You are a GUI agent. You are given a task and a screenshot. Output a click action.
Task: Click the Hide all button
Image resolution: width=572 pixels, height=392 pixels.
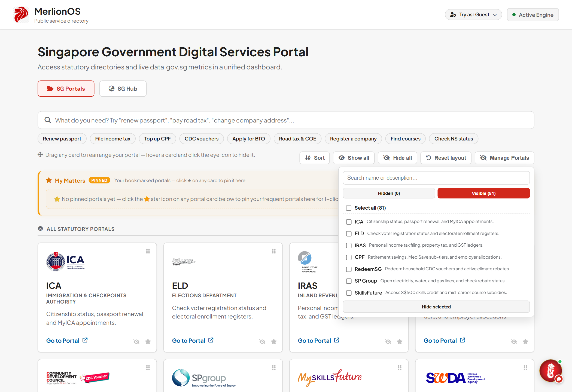click(397, 158)
